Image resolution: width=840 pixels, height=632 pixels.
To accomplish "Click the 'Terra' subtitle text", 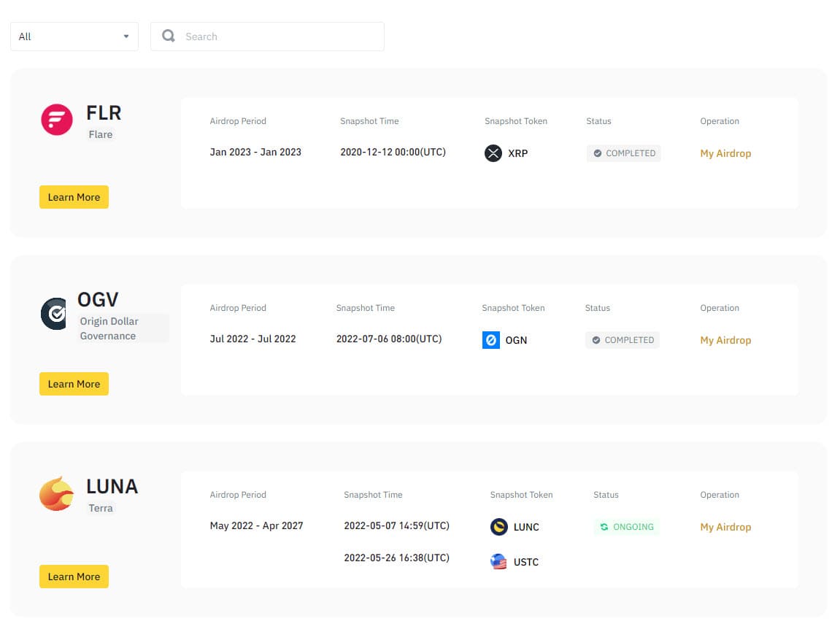I will [x=101, y=508].
